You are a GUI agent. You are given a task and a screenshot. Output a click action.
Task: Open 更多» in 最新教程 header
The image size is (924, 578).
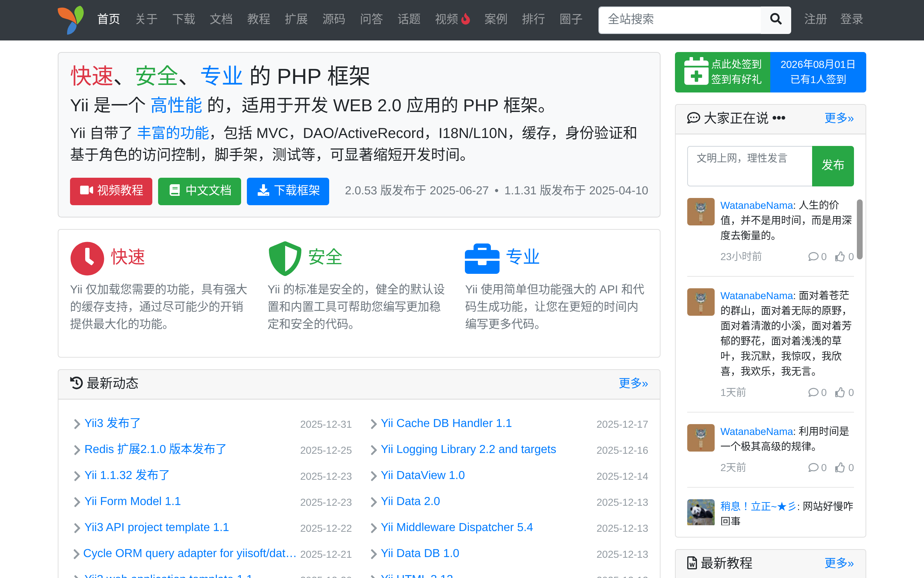[839, 563]
